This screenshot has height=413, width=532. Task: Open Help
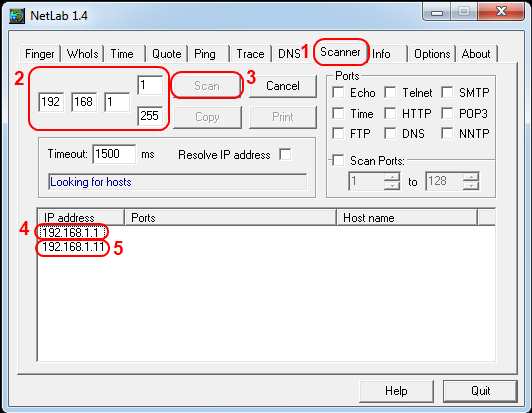396,391
